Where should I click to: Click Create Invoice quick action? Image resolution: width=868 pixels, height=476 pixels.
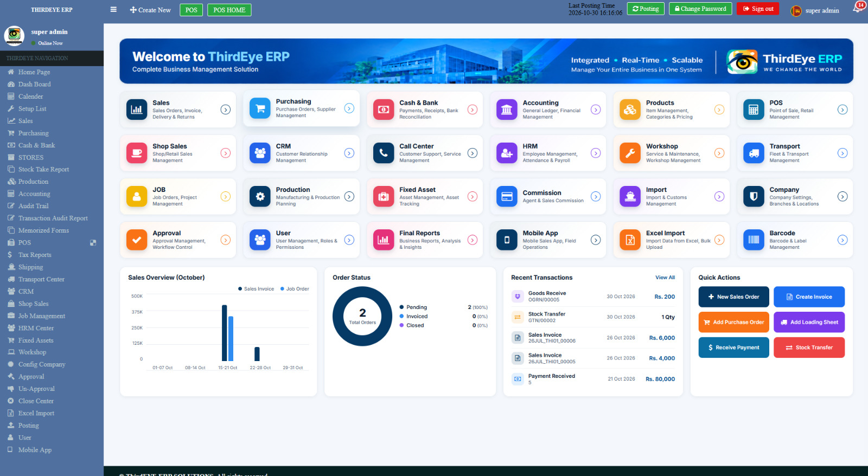tap(809, 297)
